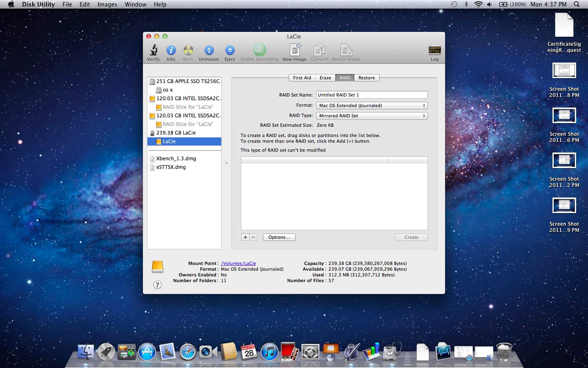
Task: Click the add (+) RAID set button
Action: coord(245,237)
